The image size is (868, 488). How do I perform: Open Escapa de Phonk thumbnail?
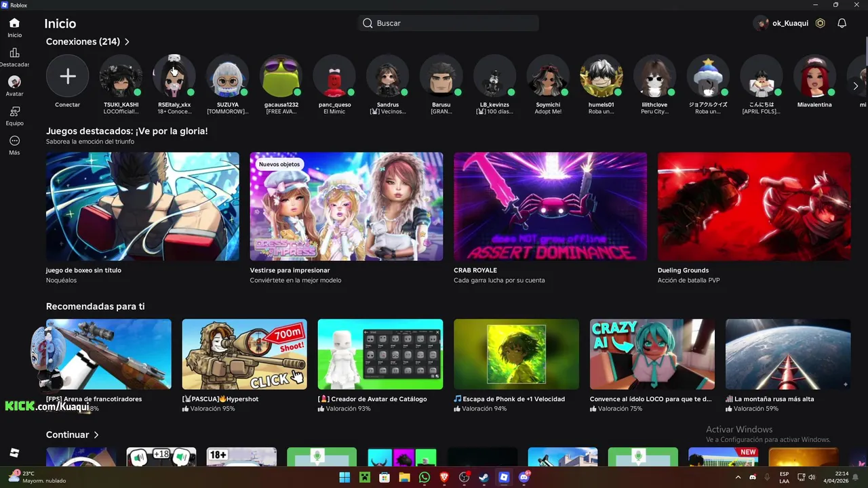(516, 354)
